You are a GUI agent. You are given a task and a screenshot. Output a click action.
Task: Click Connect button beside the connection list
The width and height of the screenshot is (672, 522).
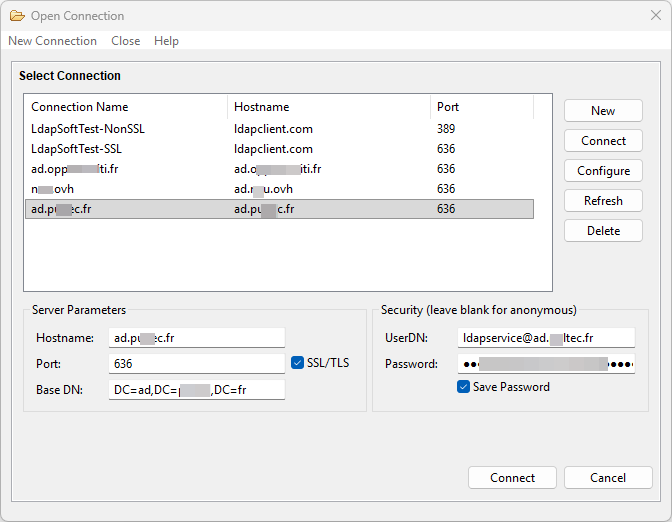point(603,141)
